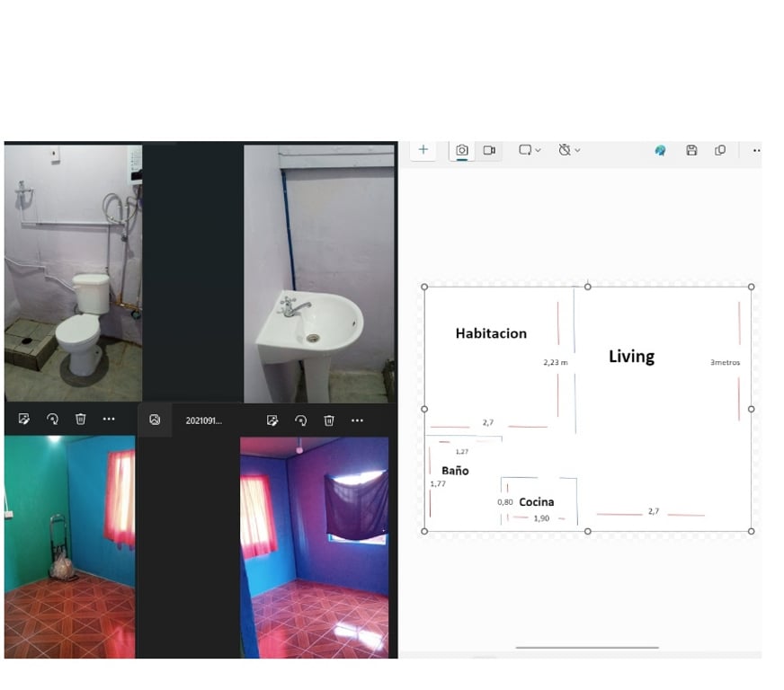Image resolution: width=784 pixels, height=690 pixels.
Task: Open the snipping shape mode dropdown
Action: pyautogui.click(x=530, y=150)
